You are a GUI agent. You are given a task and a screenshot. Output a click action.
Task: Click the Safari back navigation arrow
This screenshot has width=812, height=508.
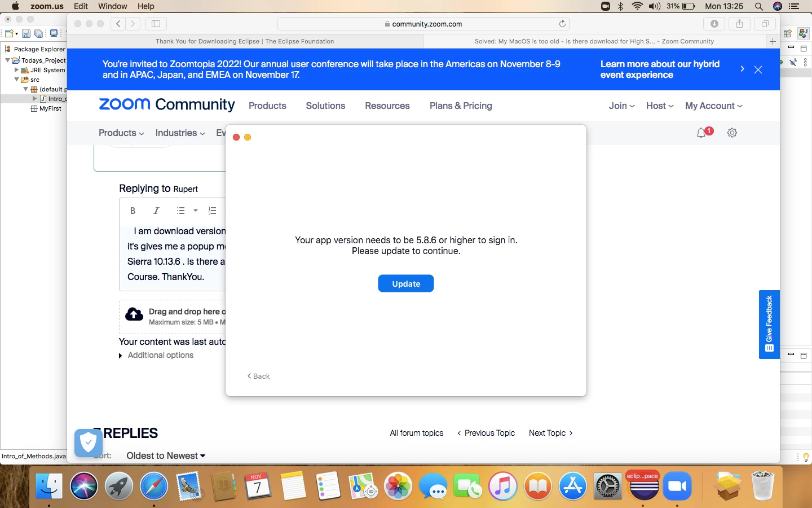coord(118,24)
